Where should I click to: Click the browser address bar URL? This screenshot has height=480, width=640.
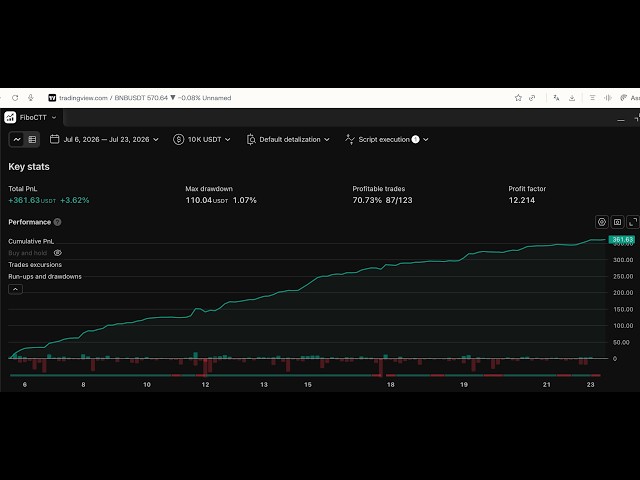pyautogui.click(x=145, y=98)
